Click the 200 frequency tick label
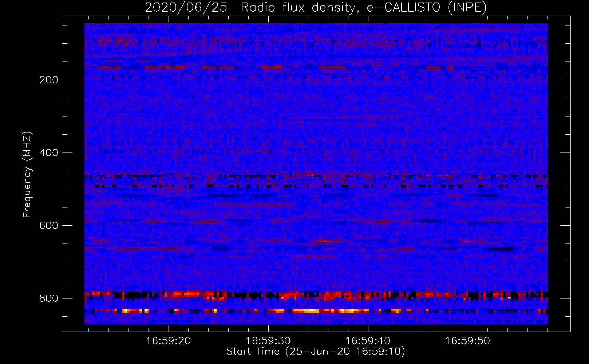Viewport: 589px width, 364px height. [x=49, y=80]
